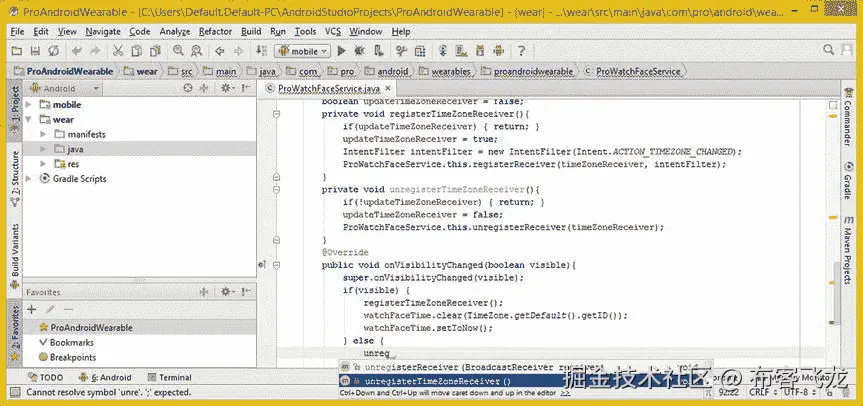
Task: Navigate Forward with the right arrow icon
Action: (238, 51)
